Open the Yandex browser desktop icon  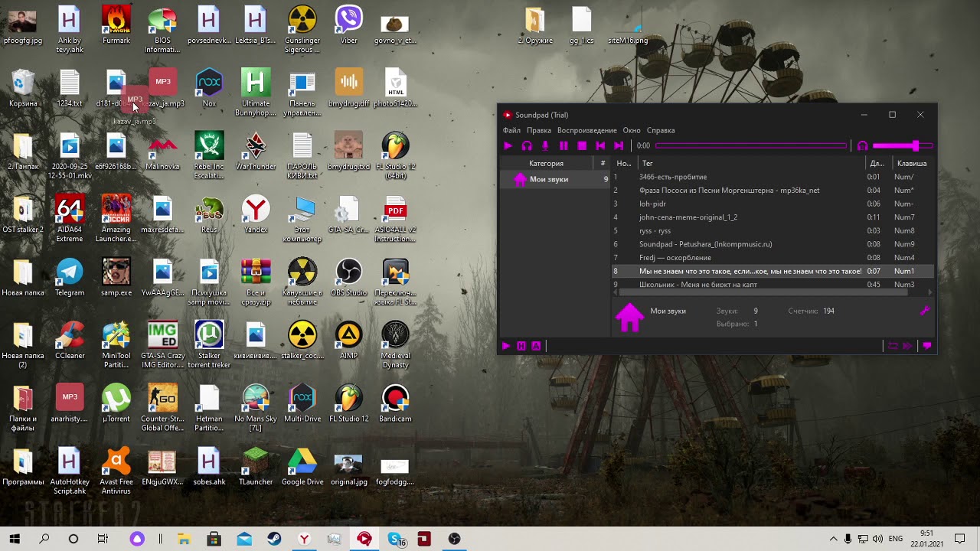point(256,214)
